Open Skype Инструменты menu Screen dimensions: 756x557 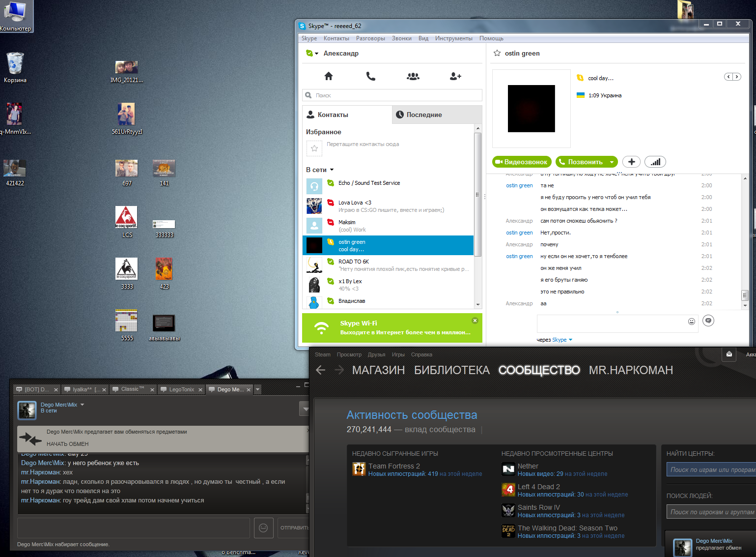454,38
